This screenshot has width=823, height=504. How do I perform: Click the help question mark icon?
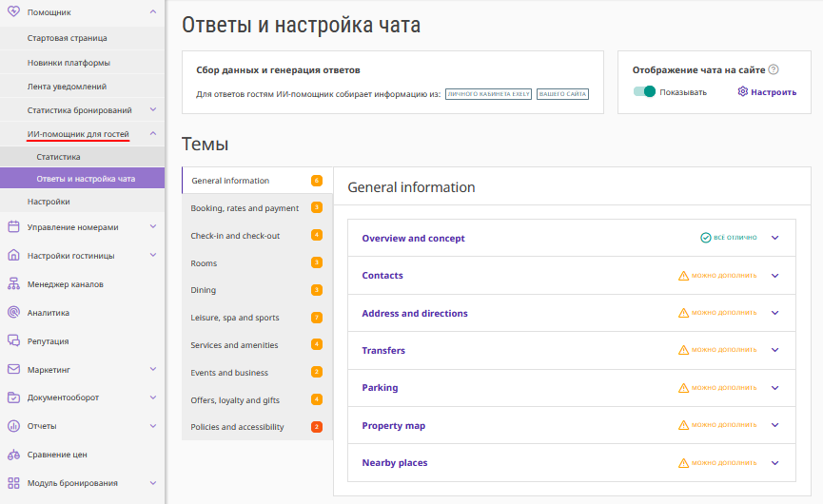pos(774,69)
